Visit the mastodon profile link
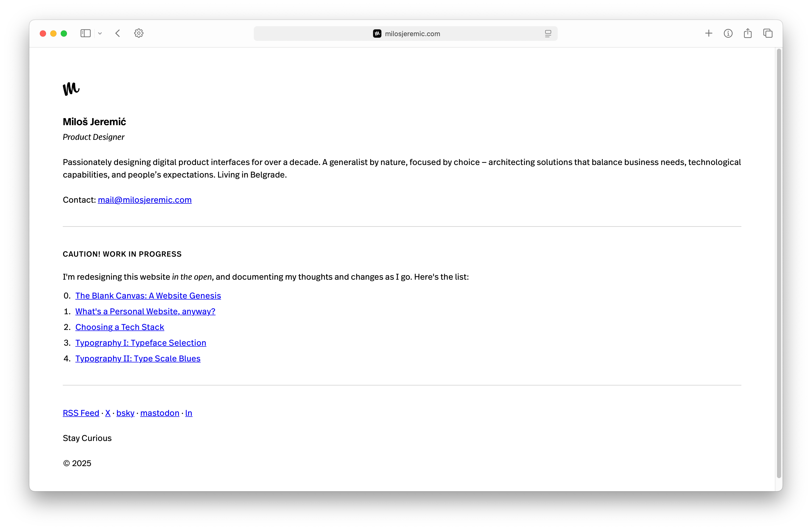This screenshot has height=530, width=812. 160,413
